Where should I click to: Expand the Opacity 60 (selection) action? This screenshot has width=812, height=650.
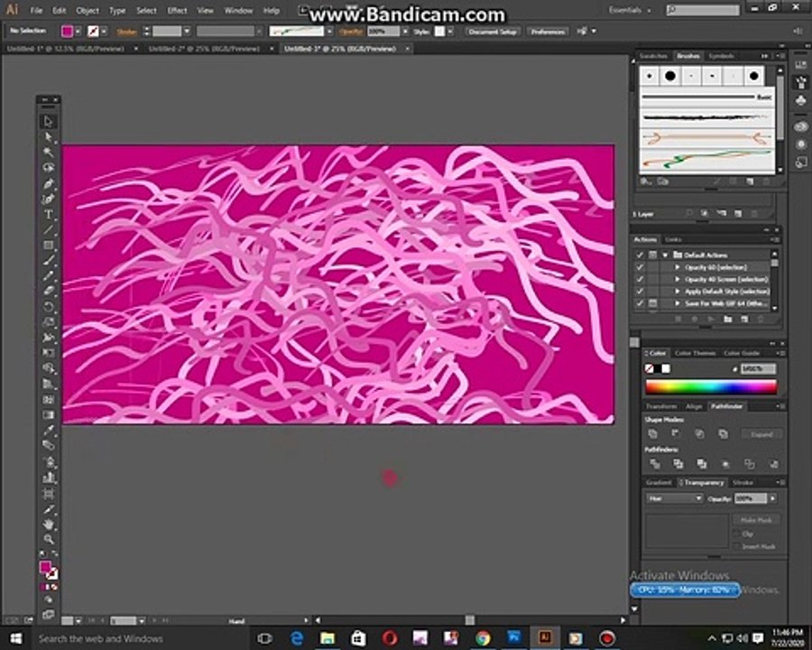678,267
